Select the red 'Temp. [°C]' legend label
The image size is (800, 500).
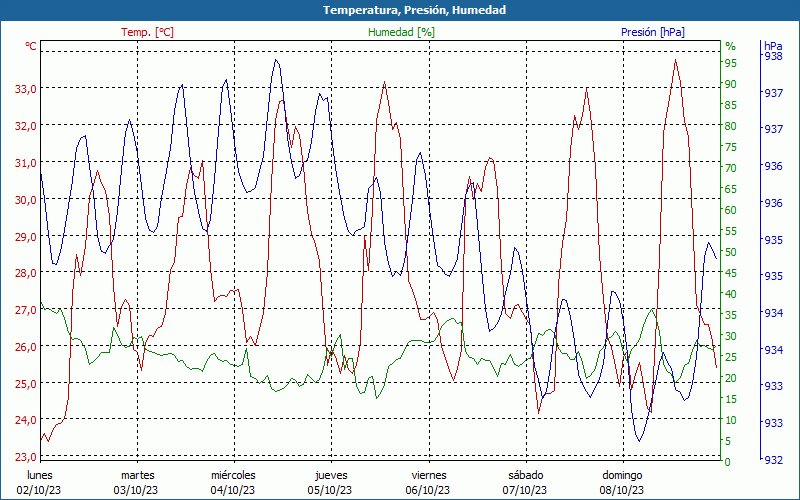pos(147,32)
